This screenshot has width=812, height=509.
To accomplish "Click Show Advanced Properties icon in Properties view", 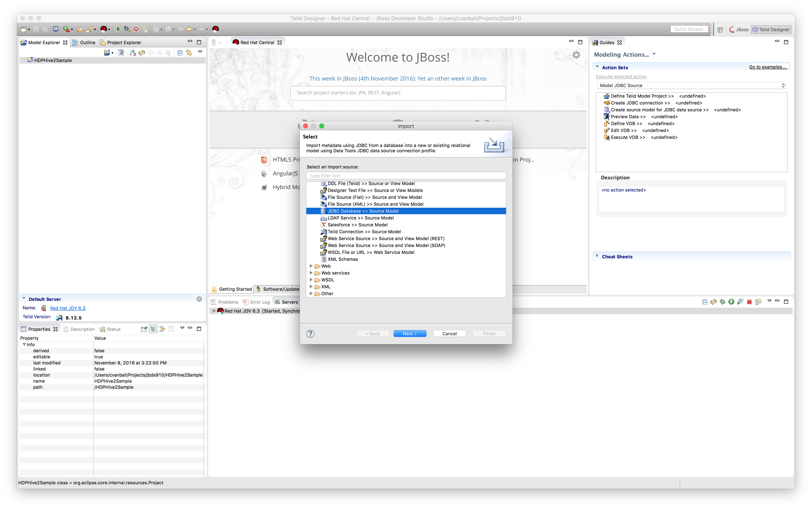I will point(162,329).
